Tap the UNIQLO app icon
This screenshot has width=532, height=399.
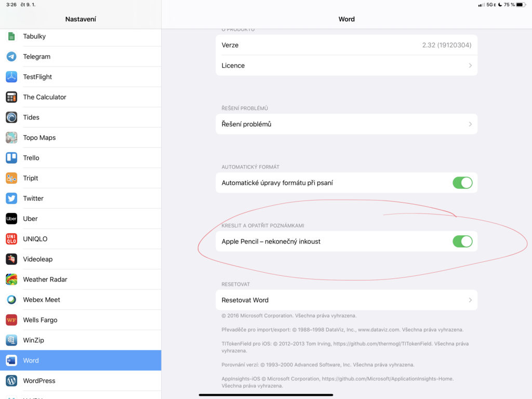click(x=11, y=239)
